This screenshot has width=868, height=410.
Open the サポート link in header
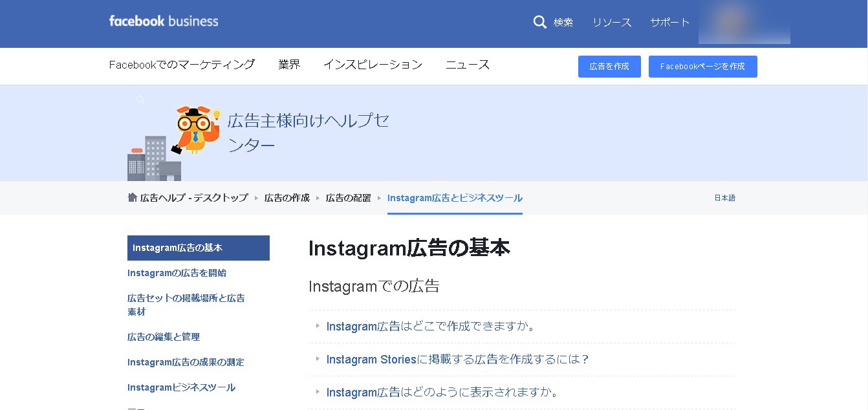tap(669, 22)
